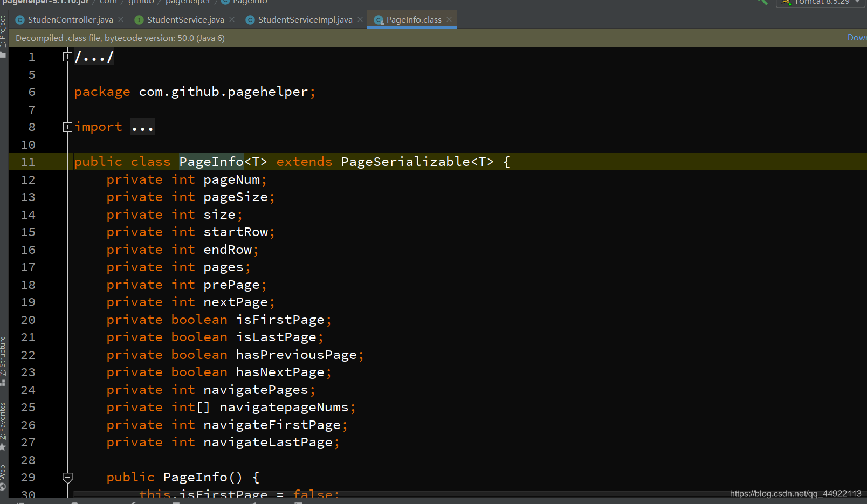
Task: Close the StudentService.java tab
Action: 232,19
